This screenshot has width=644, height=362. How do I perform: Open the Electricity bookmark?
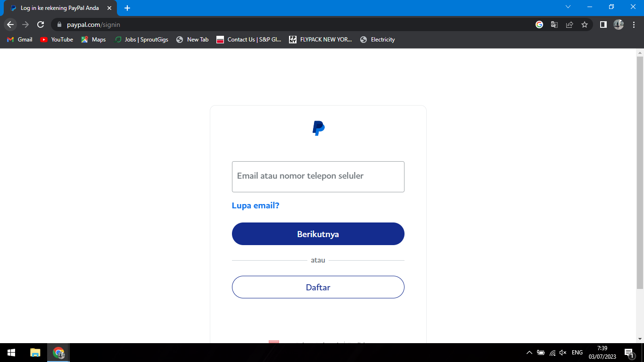(377, 40)
